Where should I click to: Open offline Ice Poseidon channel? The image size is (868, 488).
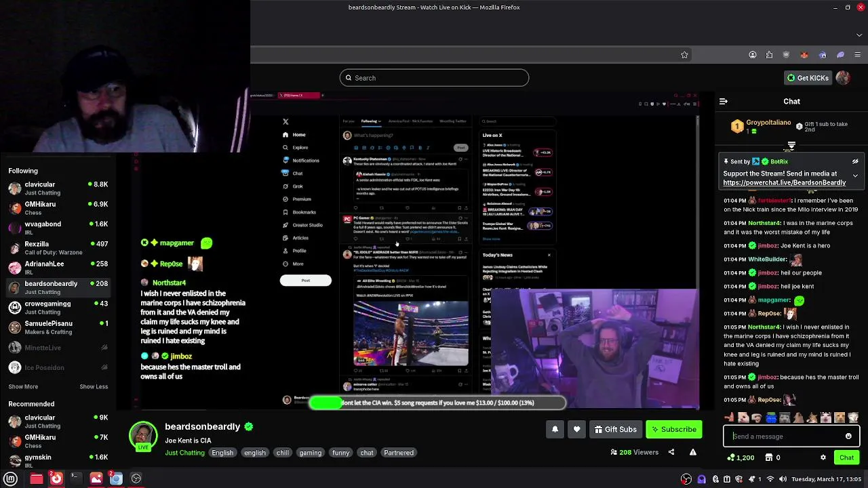(x=58, y=367)
